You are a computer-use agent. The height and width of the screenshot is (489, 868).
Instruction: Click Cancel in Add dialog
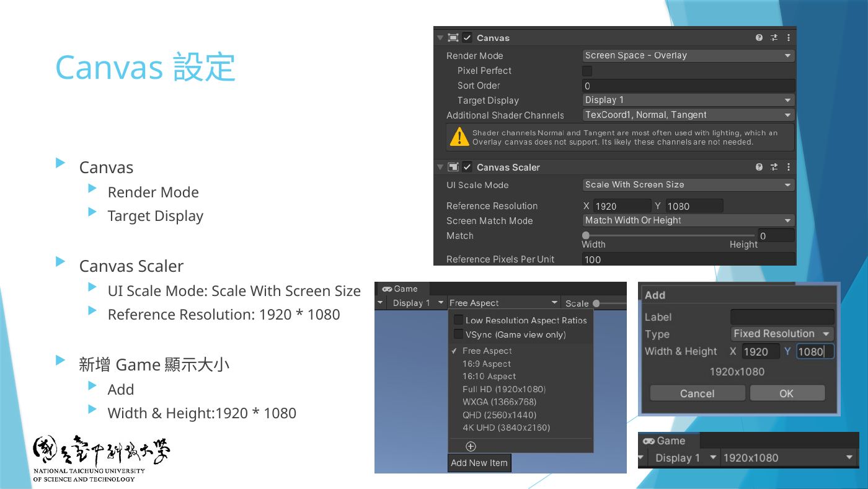point(697,393)
